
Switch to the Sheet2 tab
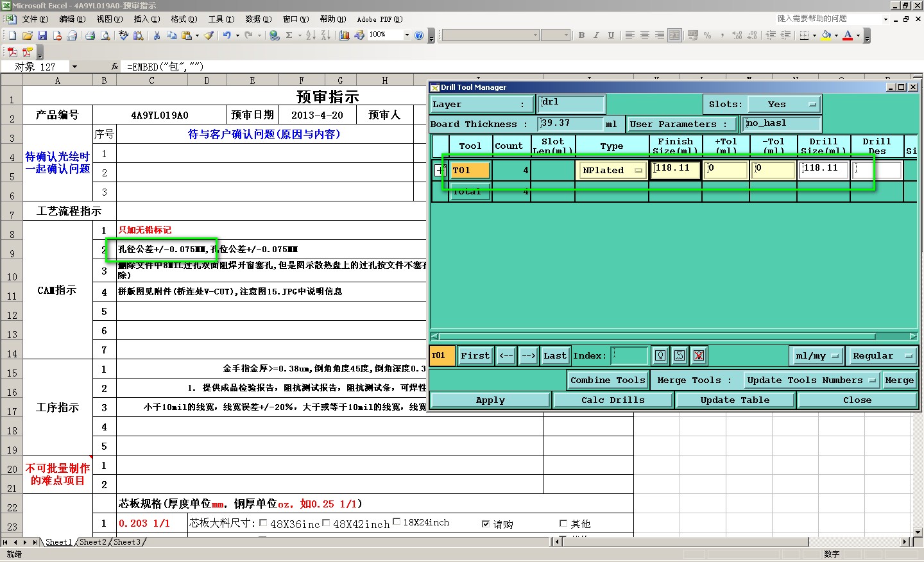93,542
